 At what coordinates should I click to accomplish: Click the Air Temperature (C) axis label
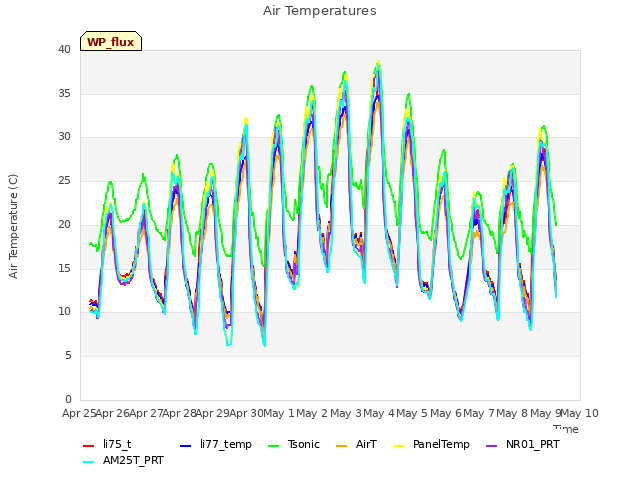pyautogui.click(x=13, y=227)
